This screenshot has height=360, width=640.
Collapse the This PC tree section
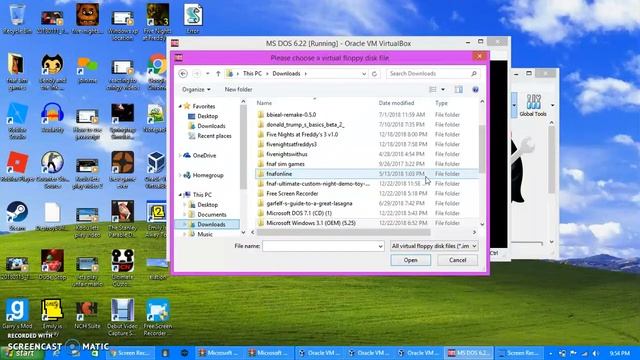pyautogui.click(x=180, y=195)
